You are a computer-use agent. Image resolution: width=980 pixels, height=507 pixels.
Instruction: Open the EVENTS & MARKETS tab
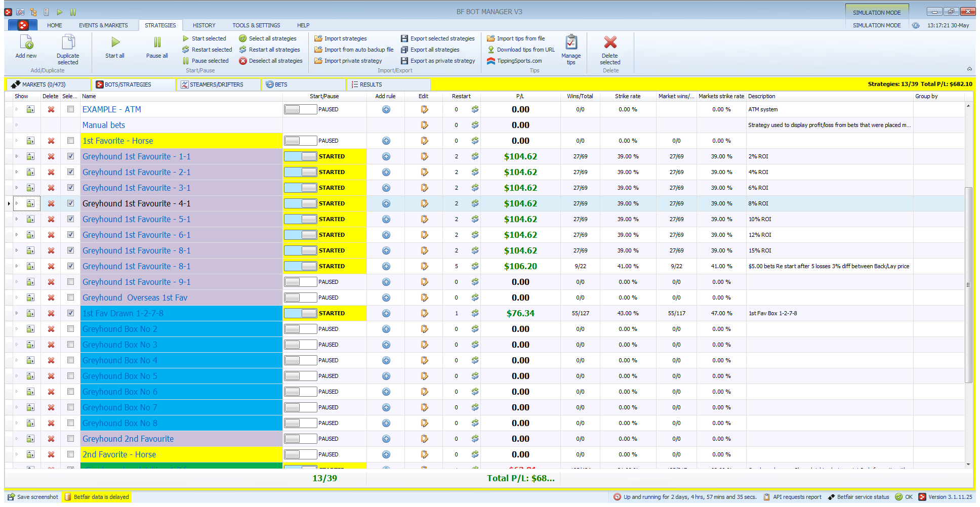103,25
